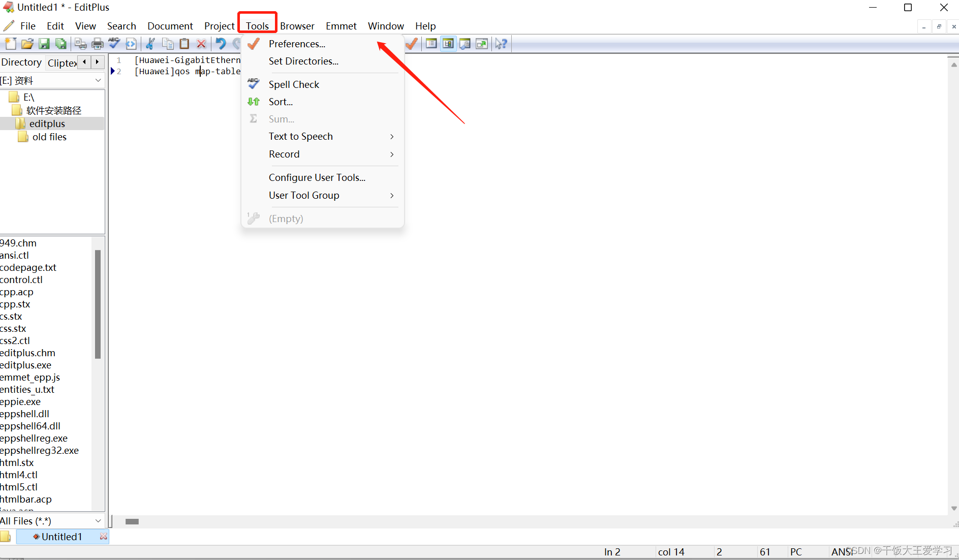The height and width of the screenshot is (560, 959).
Task: Open the Window menu
Action: tap(386, 26)
